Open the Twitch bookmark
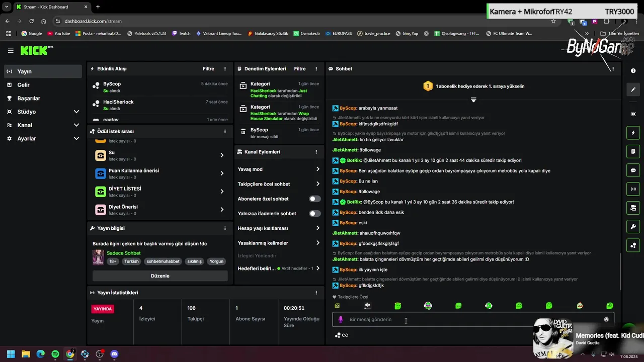Image resolution: width=644 pixels, height=362 pixels. pyautogui.click(x=181, y=33)
